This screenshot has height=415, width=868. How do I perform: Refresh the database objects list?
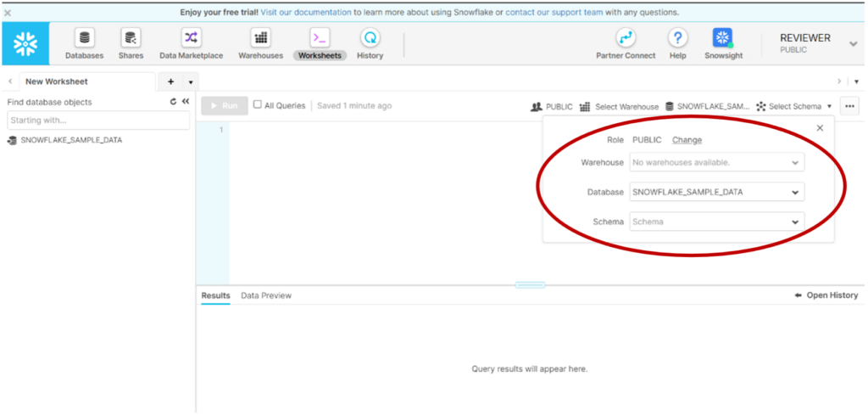(x=173, y=102)
